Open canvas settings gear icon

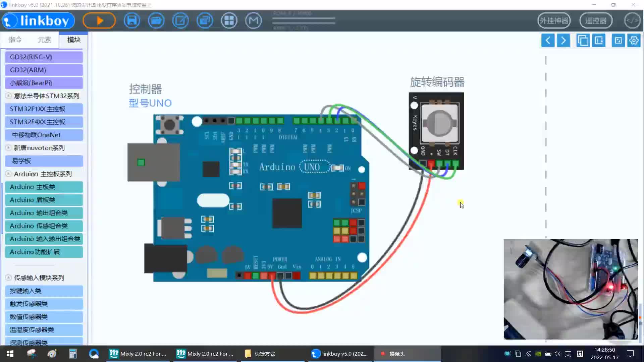(x=634, y=41)
